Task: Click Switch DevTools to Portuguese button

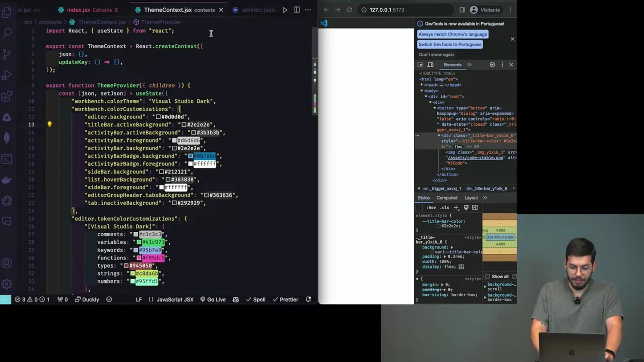Action: pos(450,44)
